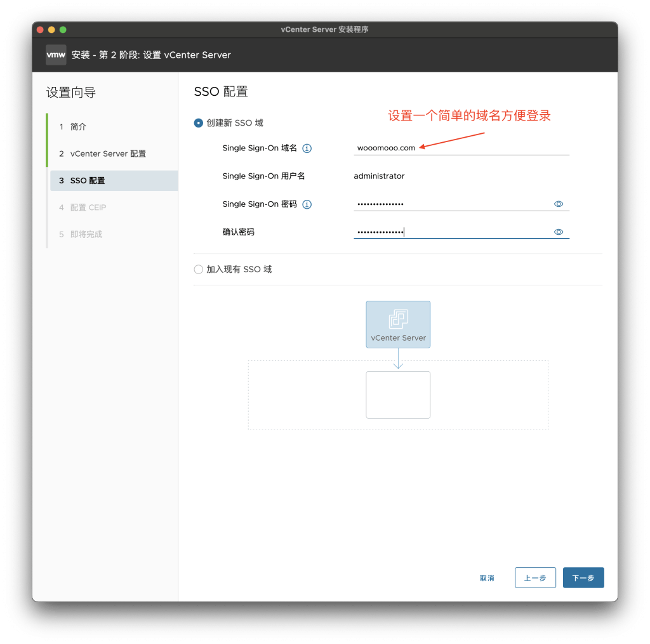Image resolution: width=650 pixels, height=644 pixels.
Task: Focus the Single Sign-On 密码 input field
Action: 453,204
